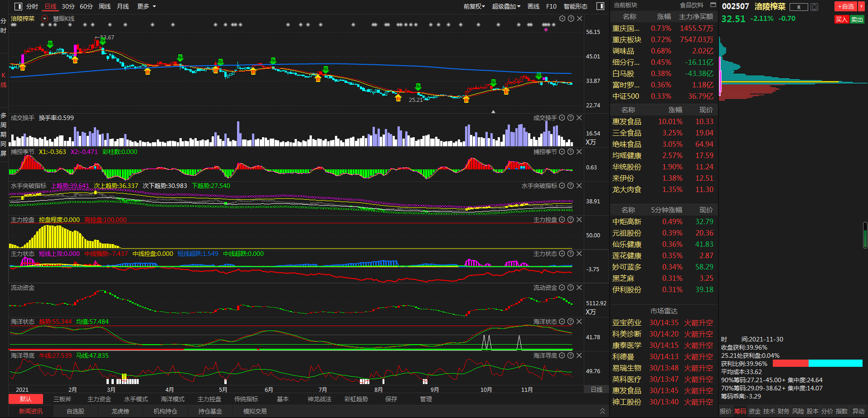Open the 超级叠加 overlay dropdown
The height and width of the screenshot is (418, 868).
pyautogui.click(x=506, y=6)
